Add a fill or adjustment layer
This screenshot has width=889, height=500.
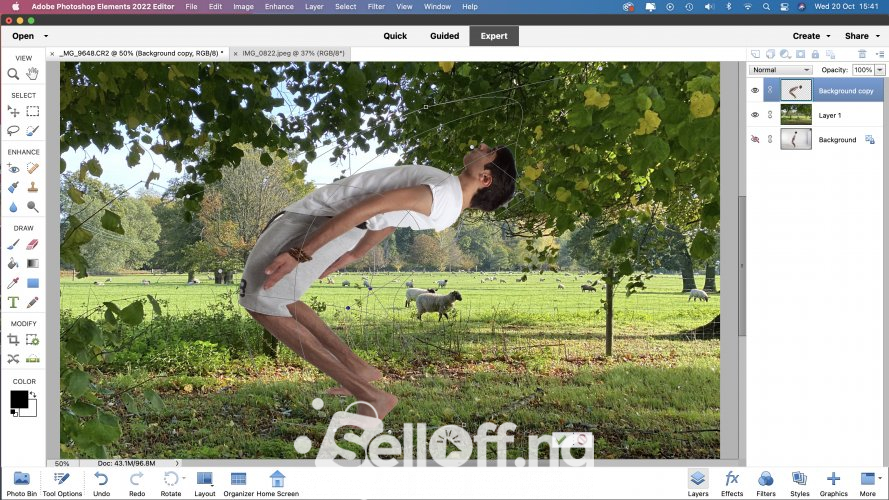(785, 54)
